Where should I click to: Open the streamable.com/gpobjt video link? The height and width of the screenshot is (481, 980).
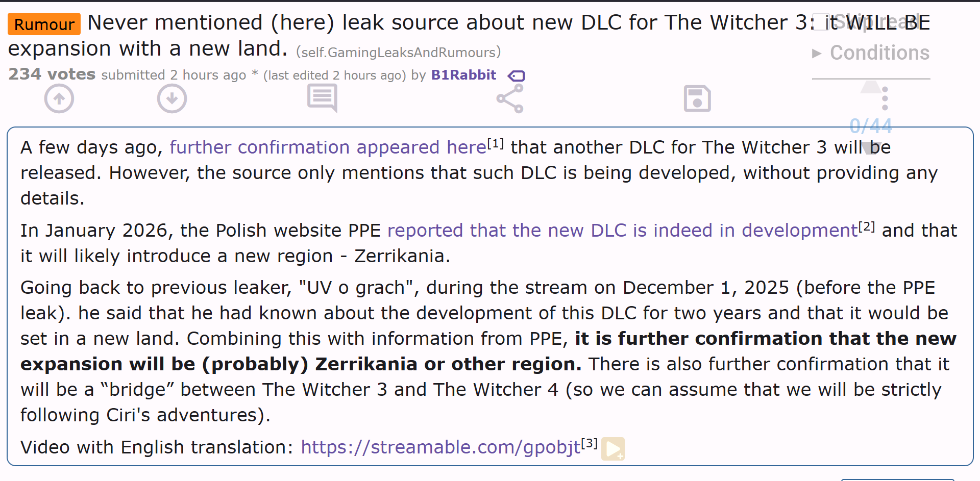point(440,447)
